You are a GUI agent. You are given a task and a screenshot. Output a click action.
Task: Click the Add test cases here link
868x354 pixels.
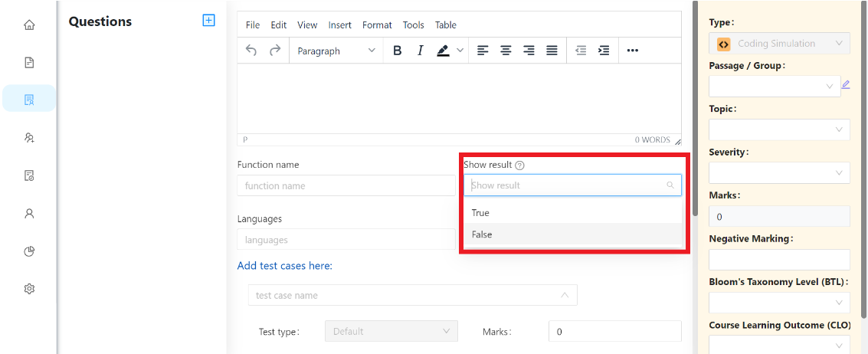click(284, 266)
